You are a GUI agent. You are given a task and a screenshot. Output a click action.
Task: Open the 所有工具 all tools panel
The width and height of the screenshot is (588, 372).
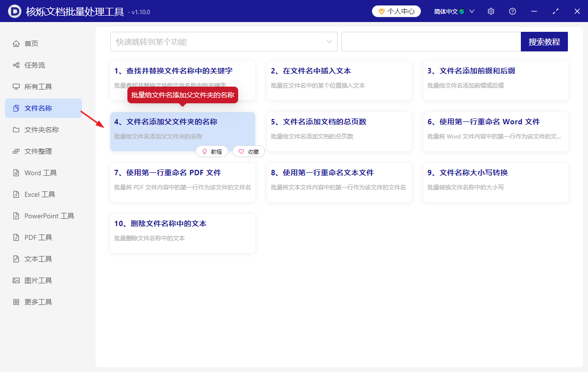36,86
